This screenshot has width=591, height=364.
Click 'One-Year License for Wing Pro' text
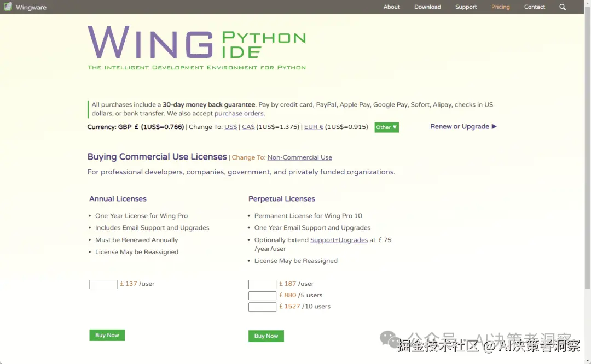pos(141,216)
